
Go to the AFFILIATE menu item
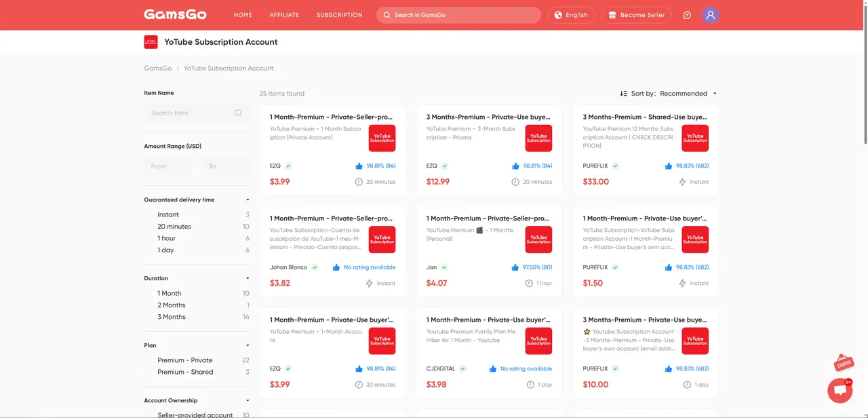[x=284, y=15]
